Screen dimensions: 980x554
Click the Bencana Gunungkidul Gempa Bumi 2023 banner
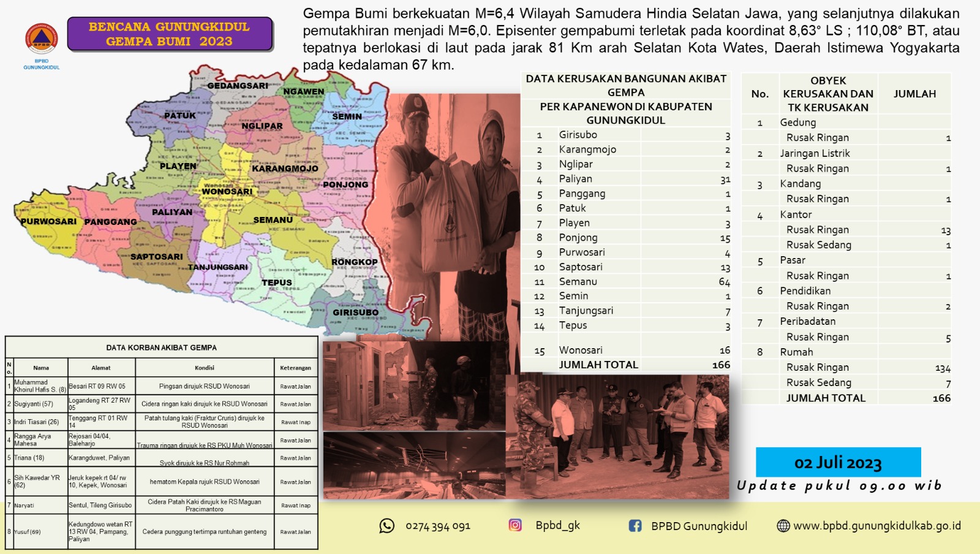[170, 34]
